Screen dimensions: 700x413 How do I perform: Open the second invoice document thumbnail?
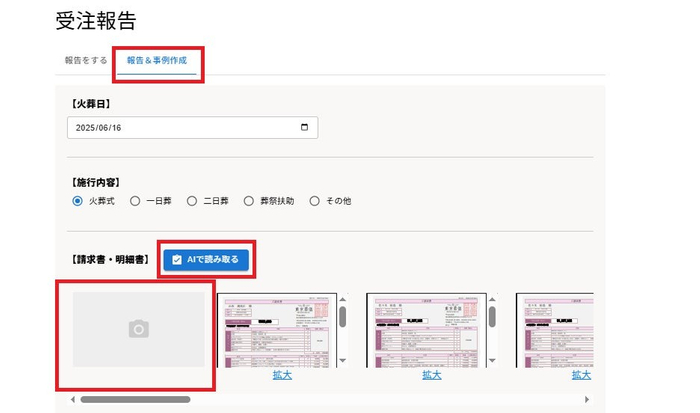(426, 330)
